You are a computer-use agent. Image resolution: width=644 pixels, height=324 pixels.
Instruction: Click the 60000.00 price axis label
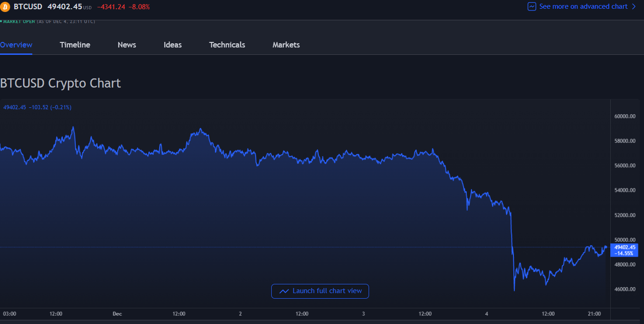point(625,116)
